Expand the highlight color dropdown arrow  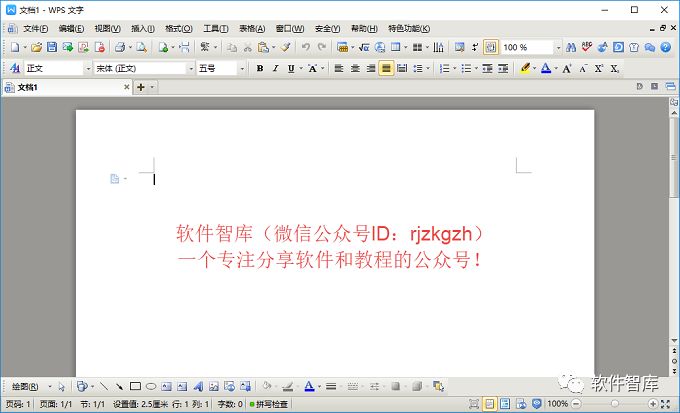pos(534,69)
